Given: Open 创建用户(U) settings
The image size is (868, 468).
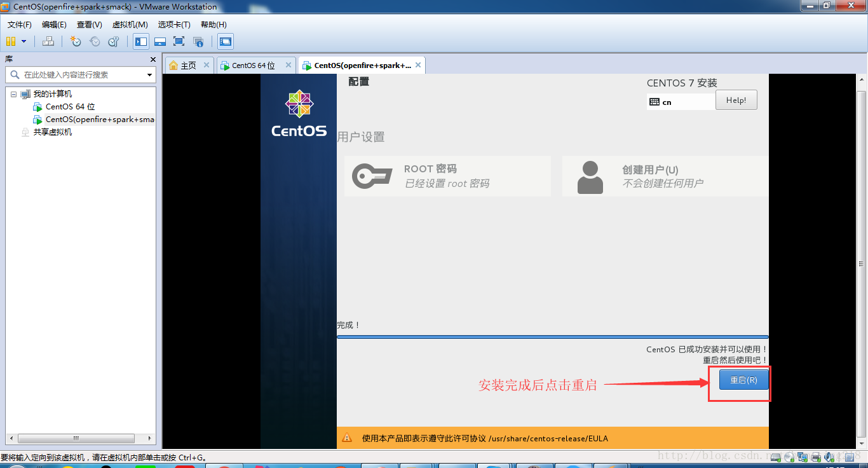Looking at the screenshot, I should 665,176.
